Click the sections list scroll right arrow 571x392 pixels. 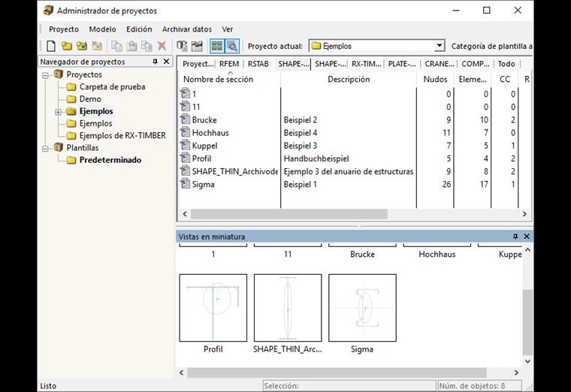[524, 214]
